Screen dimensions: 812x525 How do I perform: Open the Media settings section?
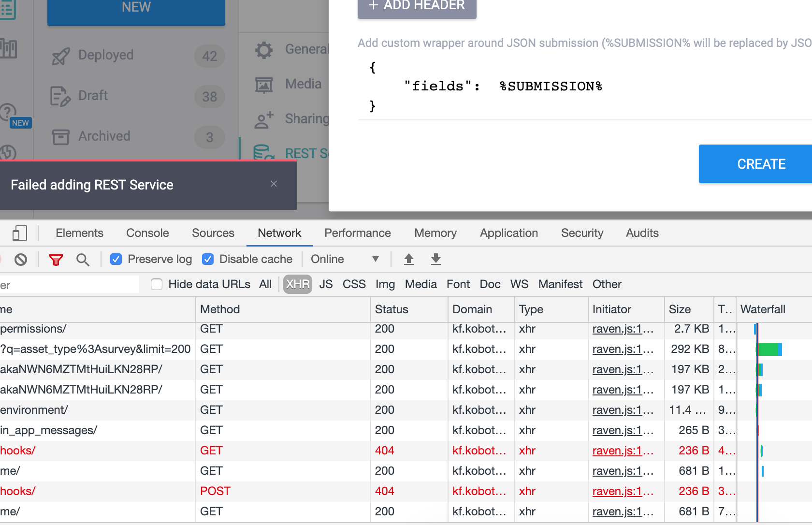point(263,84)
